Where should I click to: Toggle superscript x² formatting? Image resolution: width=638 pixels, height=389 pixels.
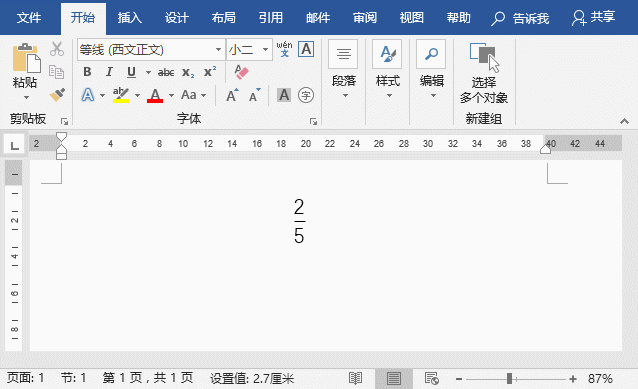pos(210,72)
